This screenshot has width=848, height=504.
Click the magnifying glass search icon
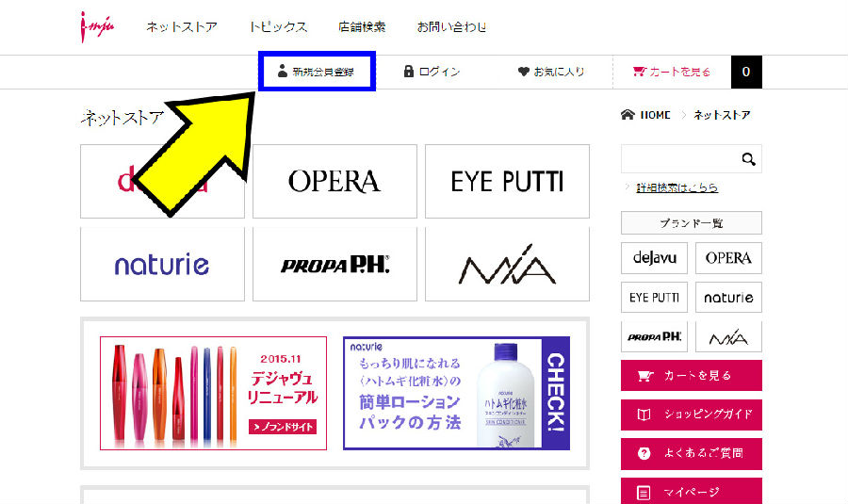748,159
